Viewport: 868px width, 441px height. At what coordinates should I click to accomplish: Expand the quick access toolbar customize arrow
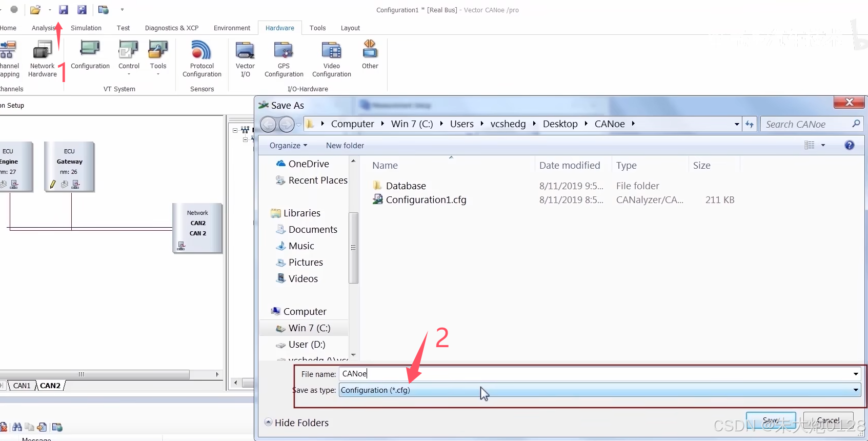pos(122,10)
